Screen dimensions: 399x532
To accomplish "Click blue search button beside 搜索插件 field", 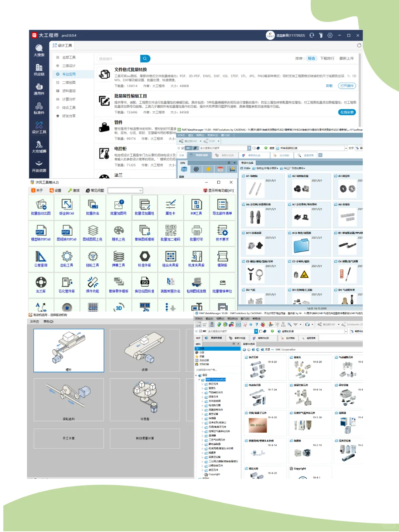I will pos(145,59).
